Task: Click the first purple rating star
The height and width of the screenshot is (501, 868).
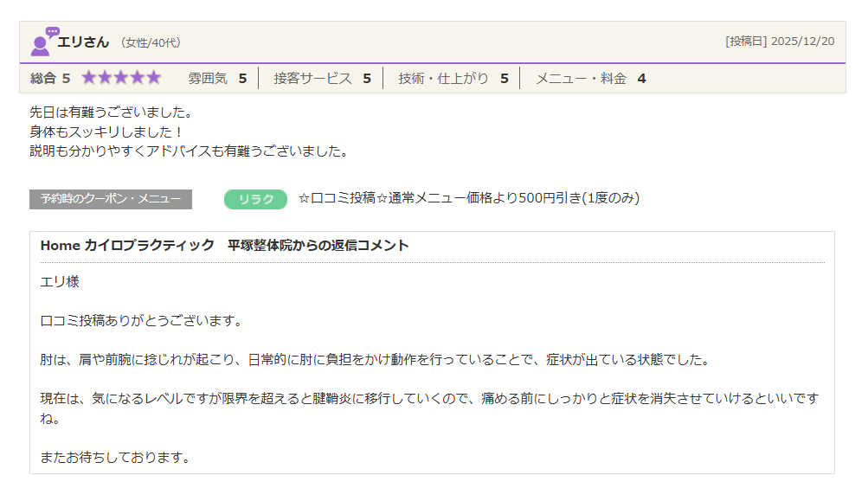Action: 89,78
